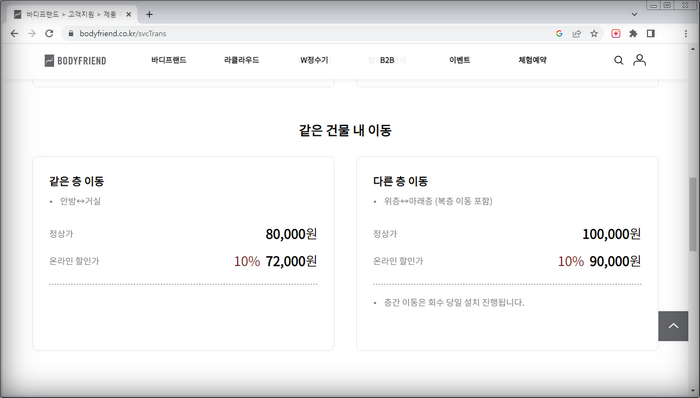Click the 72,000원 discounted price

[291, 261]
